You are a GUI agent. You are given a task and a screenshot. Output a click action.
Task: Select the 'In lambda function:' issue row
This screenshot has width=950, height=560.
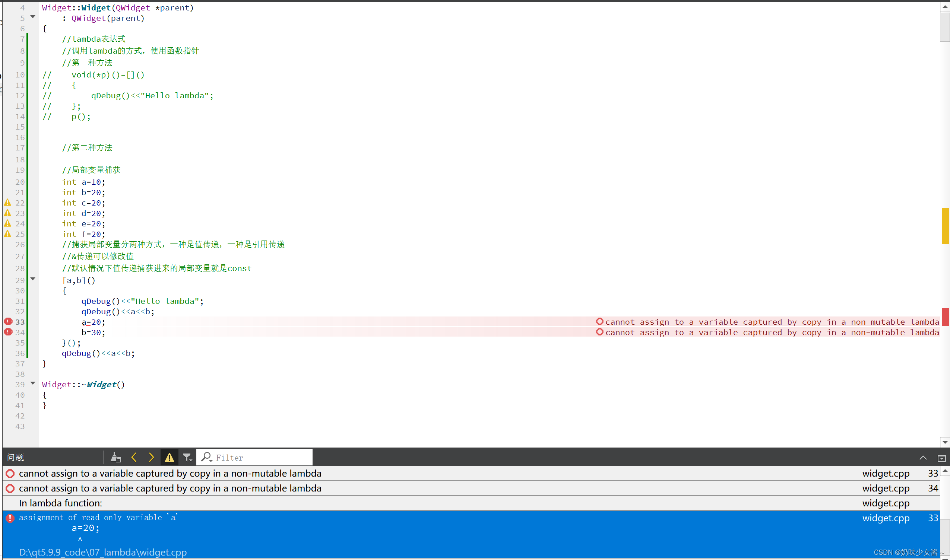(x=471, y=503)
